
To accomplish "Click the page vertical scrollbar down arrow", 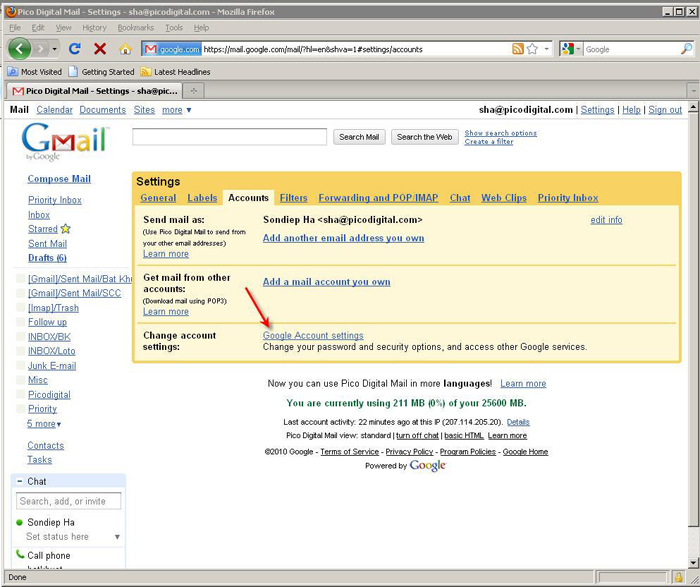I will point(693,562).
